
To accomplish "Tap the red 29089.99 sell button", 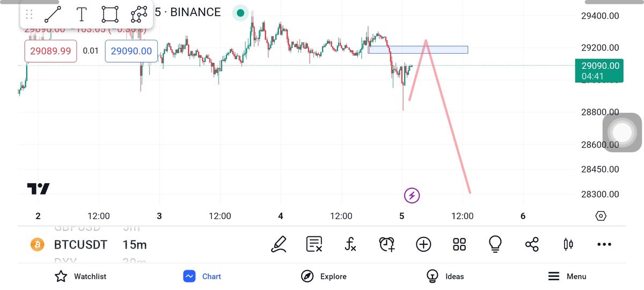I will (50, 51).
